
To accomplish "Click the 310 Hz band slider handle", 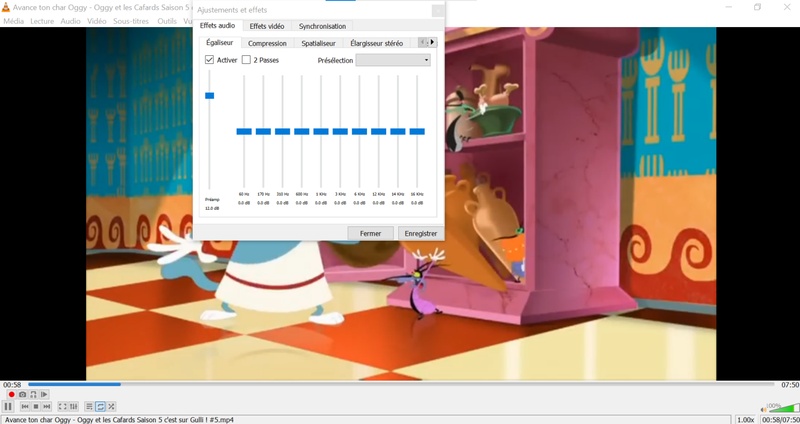I will pos(282,131).
